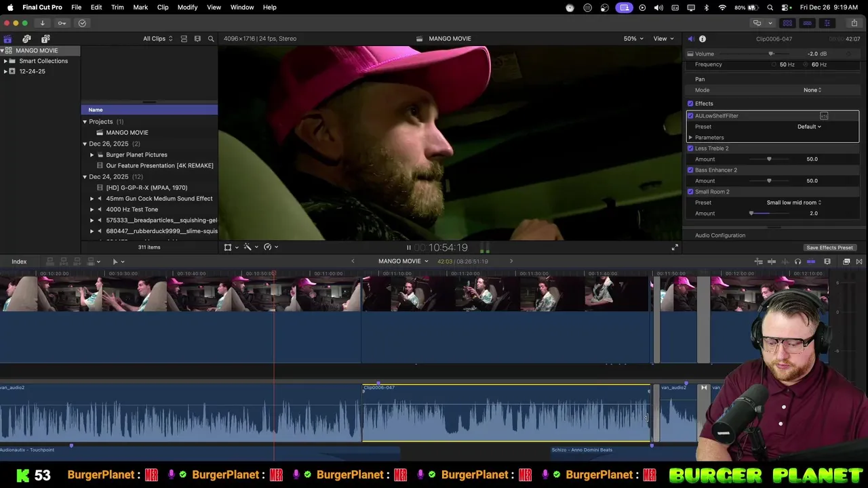The width and height of the screenshot is (868, 488).
Task: Open the timeline Index button
Action: click(19, 262)
